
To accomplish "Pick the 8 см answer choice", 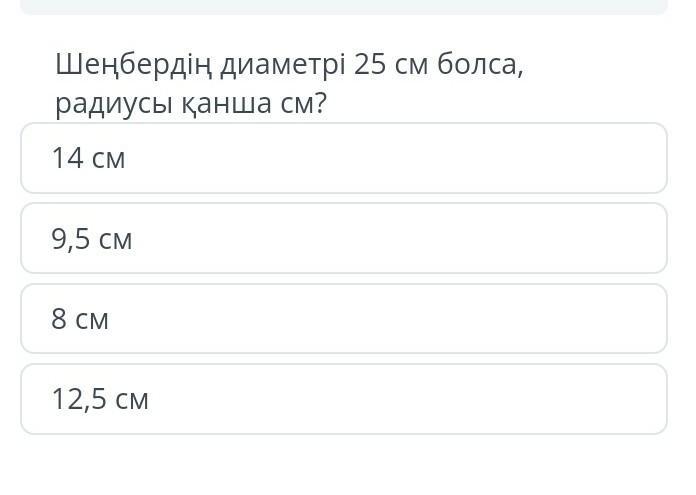I will coord(343,319).
